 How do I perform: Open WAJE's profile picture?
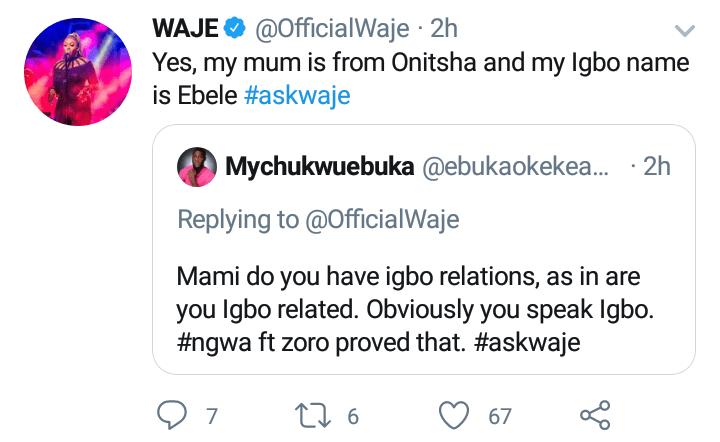77,70
